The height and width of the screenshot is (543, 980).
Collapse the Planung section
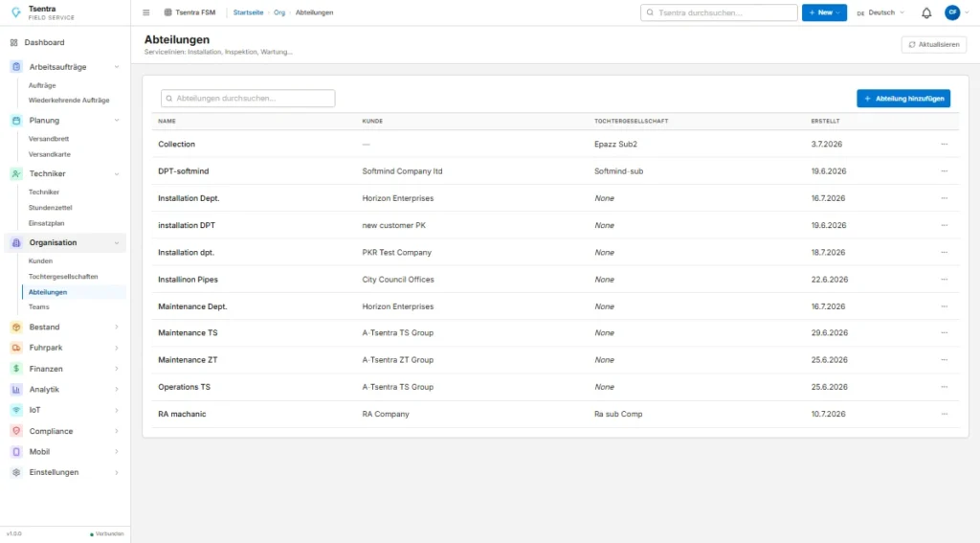pyautogui.click(x=116, y=120)
